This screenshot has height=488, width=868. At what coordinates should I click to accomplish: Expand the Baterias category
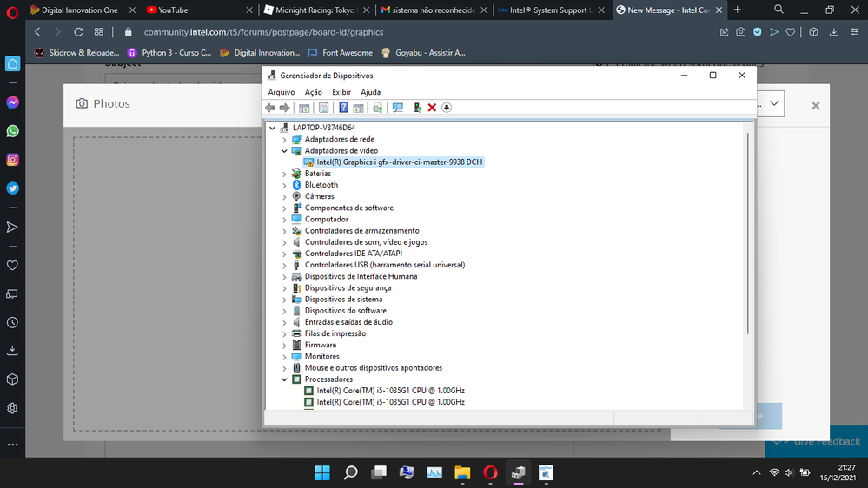point(284,174)
